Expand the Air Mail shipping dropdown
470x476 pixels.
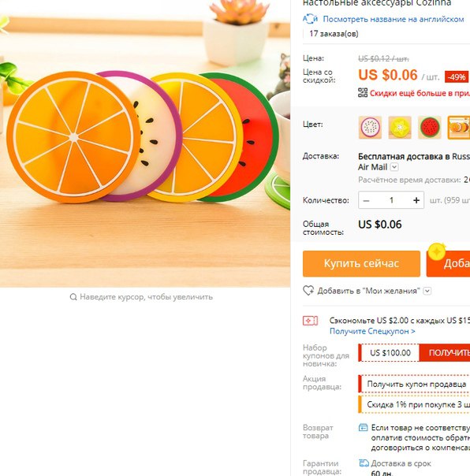coord(394,167)
